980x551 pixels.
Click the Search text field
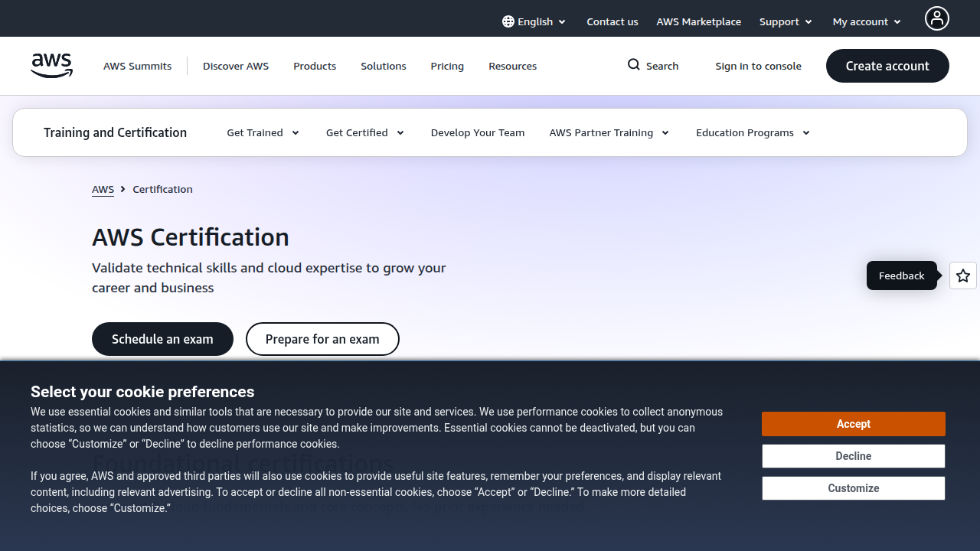pos(662,66)
